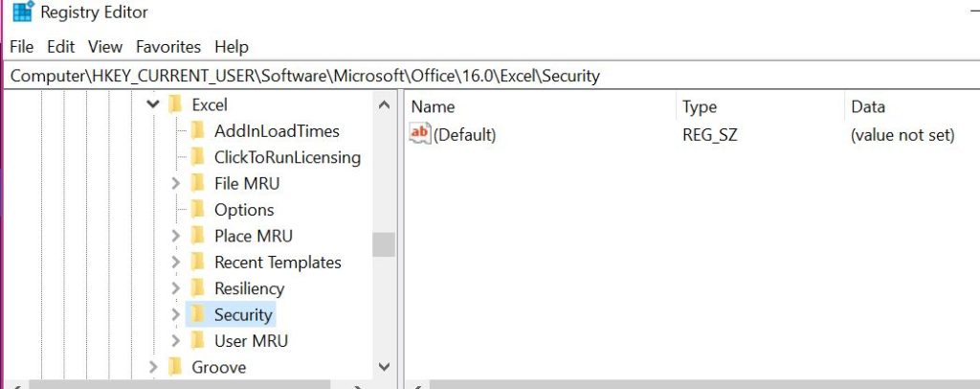The image size is (980, 389).
Task: Sort values by Name column header
Action: [x=433, y=106]
